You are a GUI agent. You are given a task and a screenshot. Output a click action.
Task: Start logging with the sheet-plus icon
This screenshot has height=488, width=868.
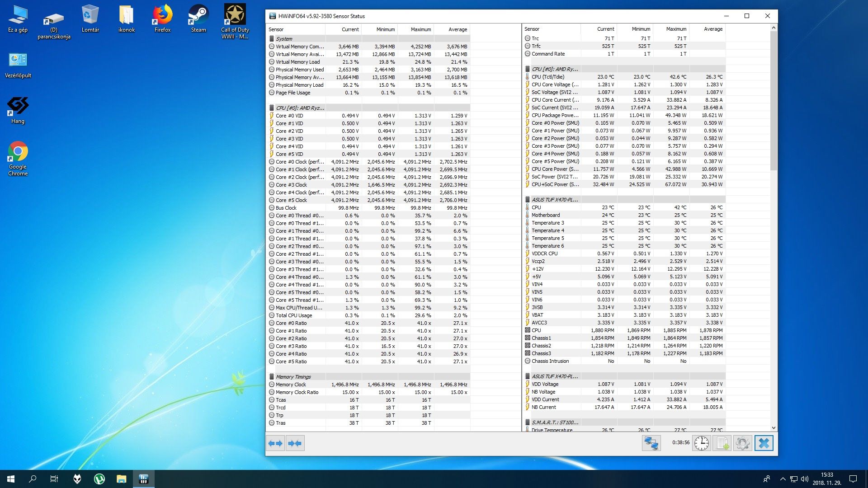722,443
